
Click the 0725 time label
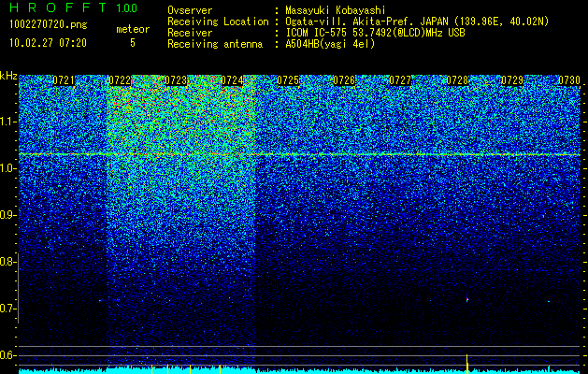288,80
